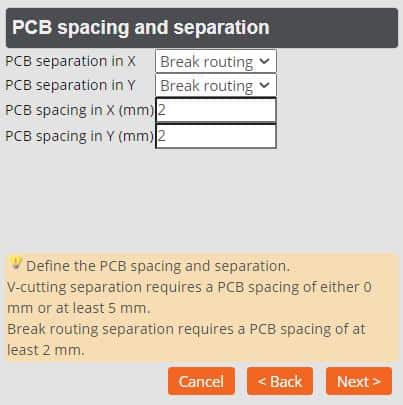Click the lightbulb hint icon
This screenshot has width=403, height=405.
tap(15, 263)
